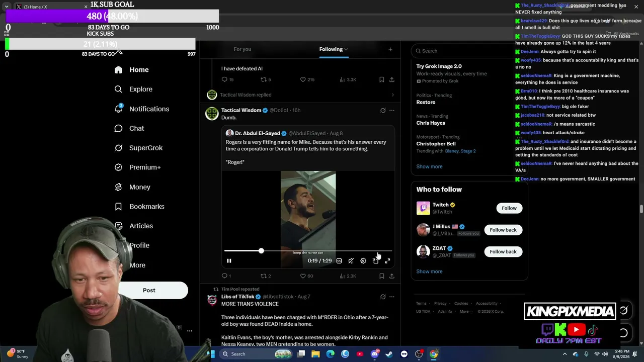644x362 pixels.
Task: Click the Windows Start button
Action: point(211,354)
